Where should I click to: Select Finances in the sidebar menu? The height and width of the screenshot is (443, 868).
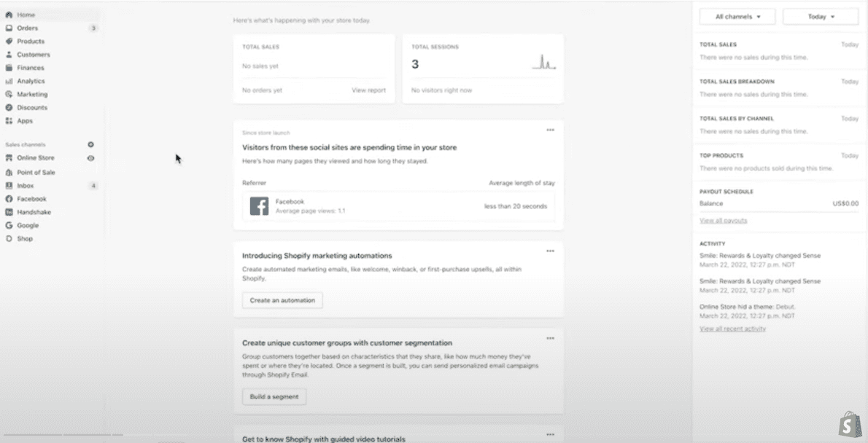(x=31, y=68)
